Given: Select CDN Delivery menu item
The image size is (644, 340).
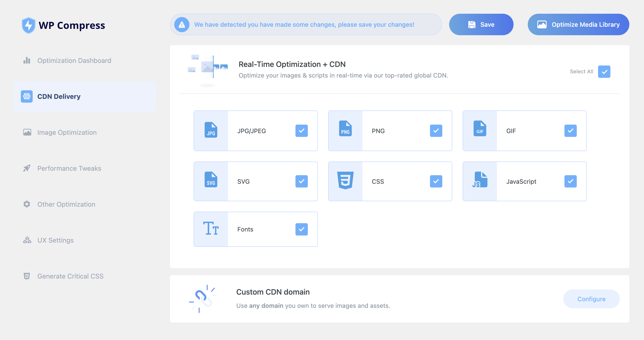Looking at the screenshot, I should coord(85,96).
